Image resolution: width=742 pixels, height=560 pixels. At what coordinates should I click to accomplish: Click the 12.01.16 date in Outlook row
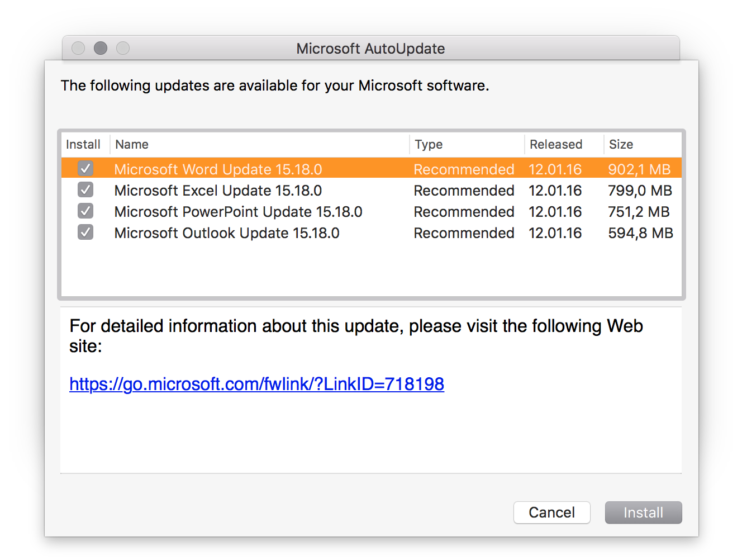[x=555, y=233]
